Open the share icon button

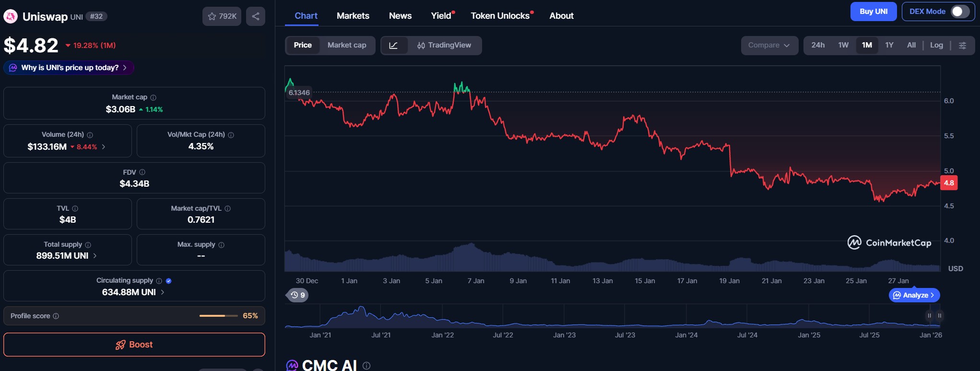tap(256, 16)
